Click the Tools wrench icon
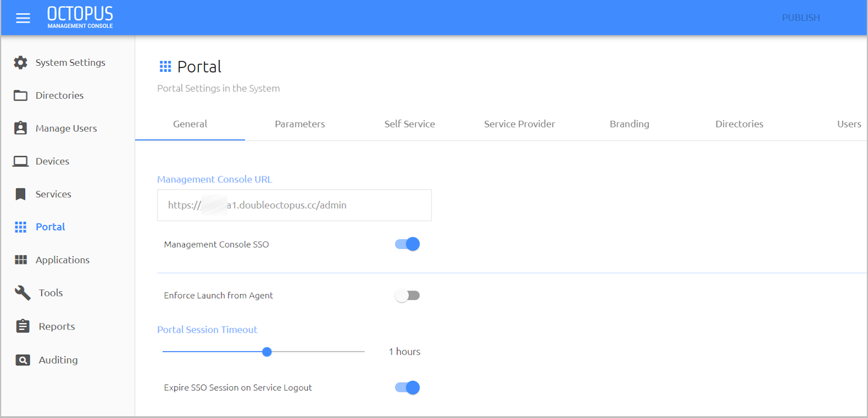Viewport: 868px width, 418px height. (x=22, y=292)
